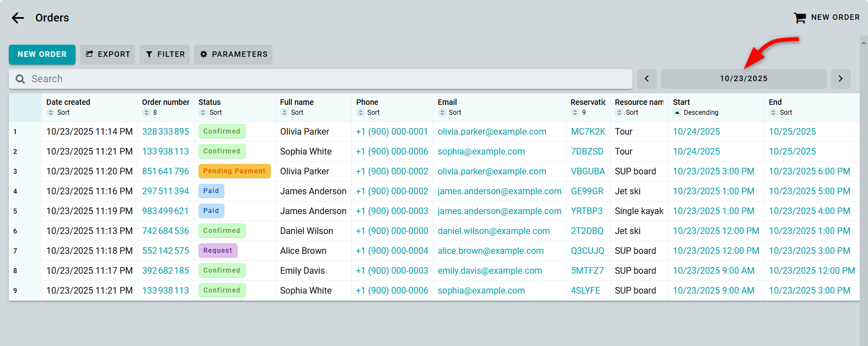
Task: Open the Parameters settings
Action: click(x=233, y=55)
